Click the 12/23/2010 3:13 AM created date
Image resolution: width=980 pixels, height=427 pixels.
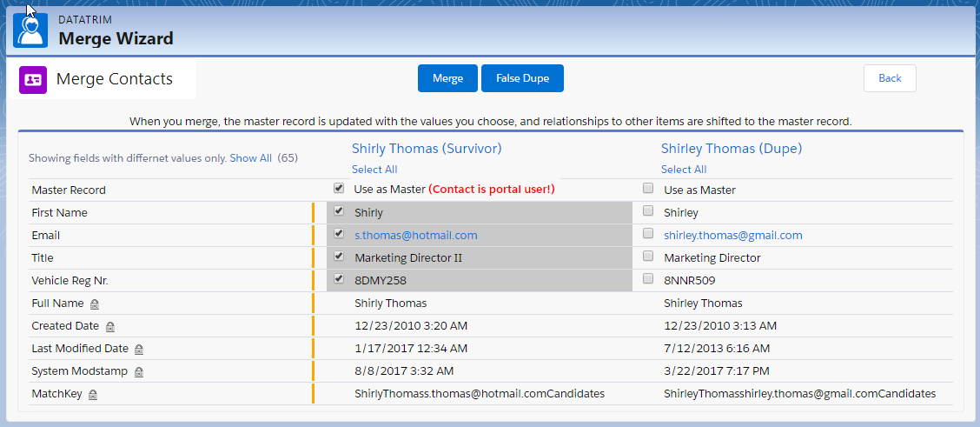tap(720, 326)
